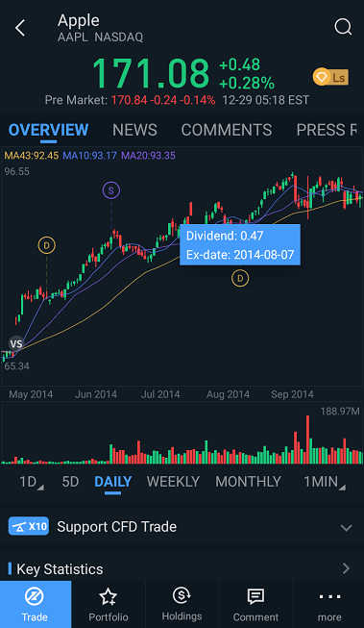Open the Trade icon in bottom bar

click(35, 597)
